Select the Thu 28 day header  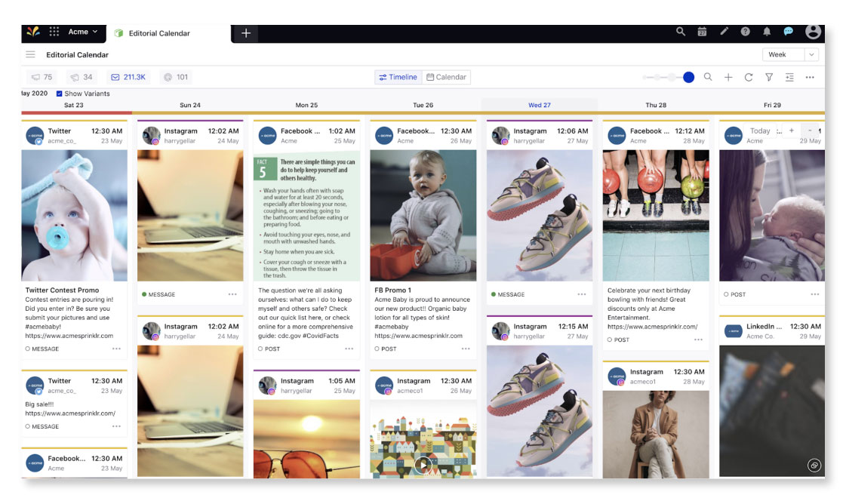click(656, 105)
